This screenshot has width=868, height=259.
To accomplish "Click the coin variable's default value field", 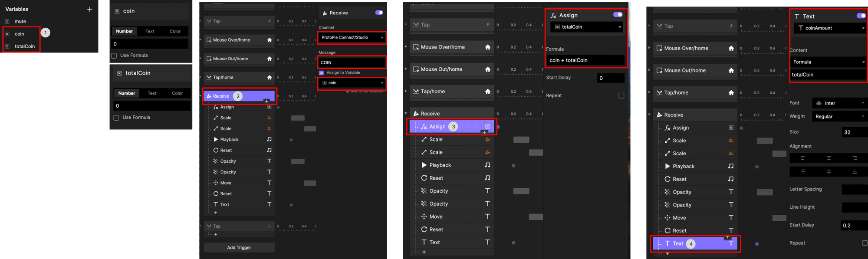I will pyautogui.click(x=150, y=44).
